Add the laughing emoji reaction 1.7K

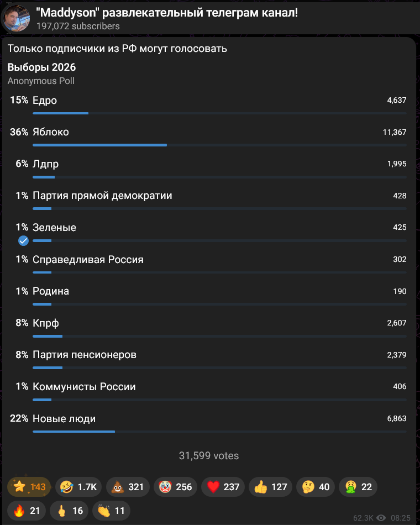tap(78, 486)
